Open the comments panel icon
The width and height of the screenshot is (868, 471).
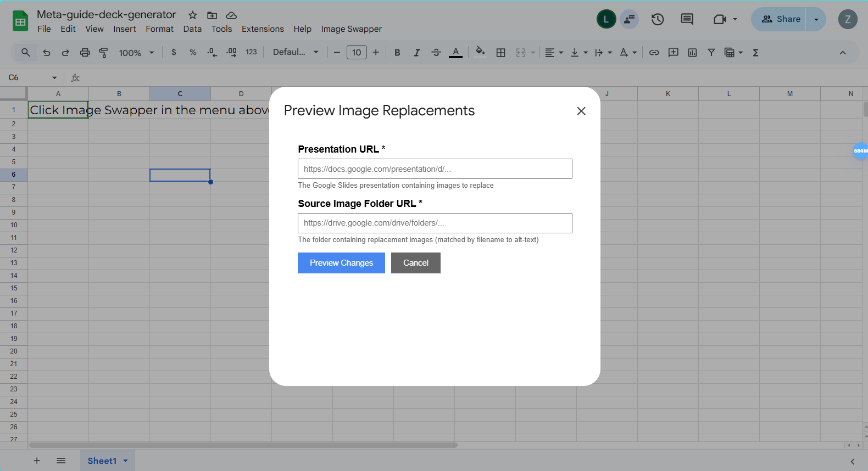(687, 20)
